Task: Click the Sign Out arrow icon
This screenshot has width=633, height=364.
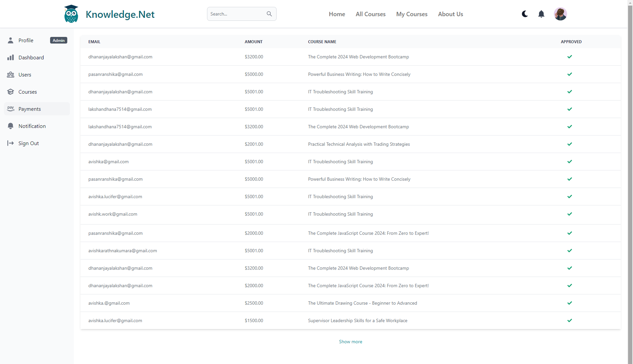Action: click(11, 143)
